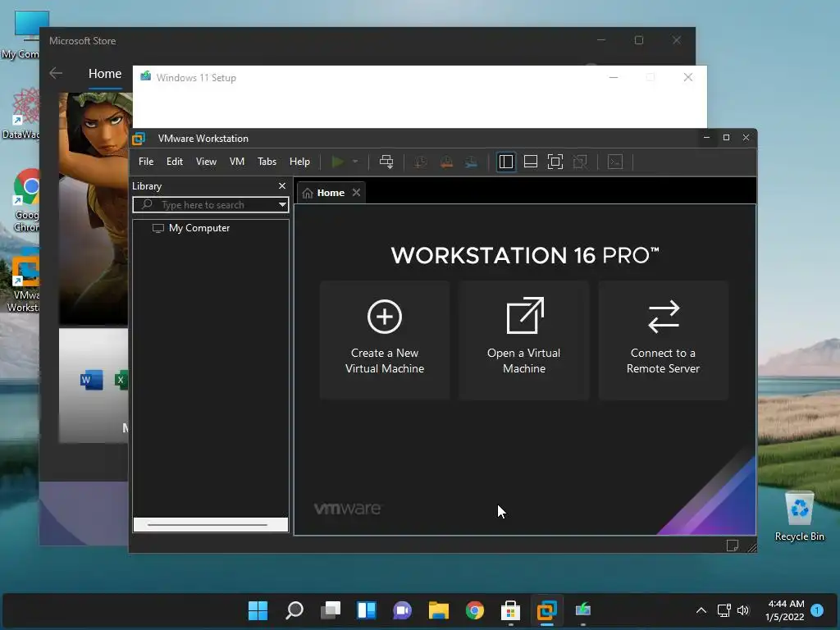Click the Unity mode toolbar icon
840x630 pixels.
580,162
